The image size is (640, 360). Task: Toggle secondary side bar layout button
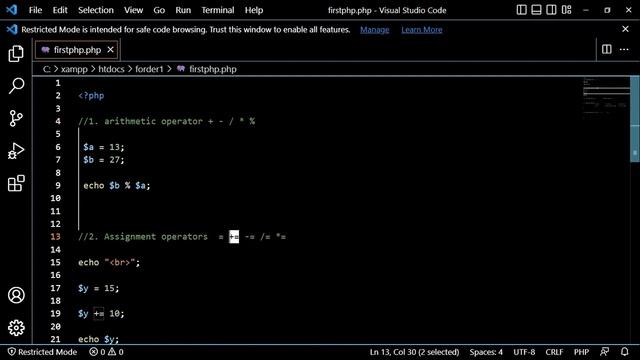click(551, 10)
